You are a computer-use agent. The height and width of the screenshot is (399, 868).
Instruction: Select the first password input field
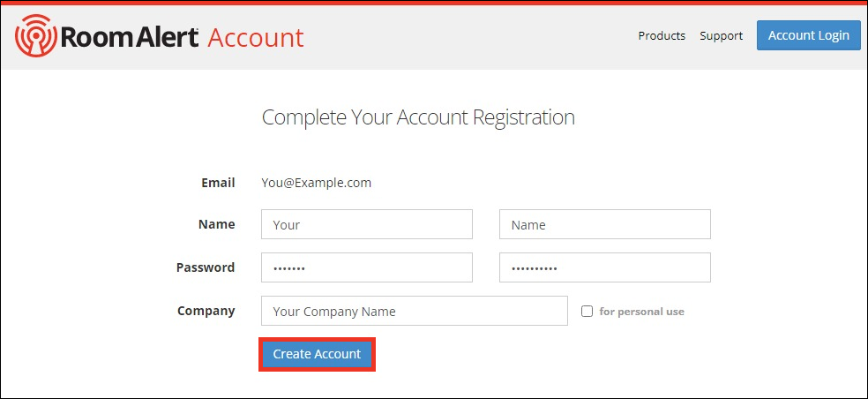367,267
